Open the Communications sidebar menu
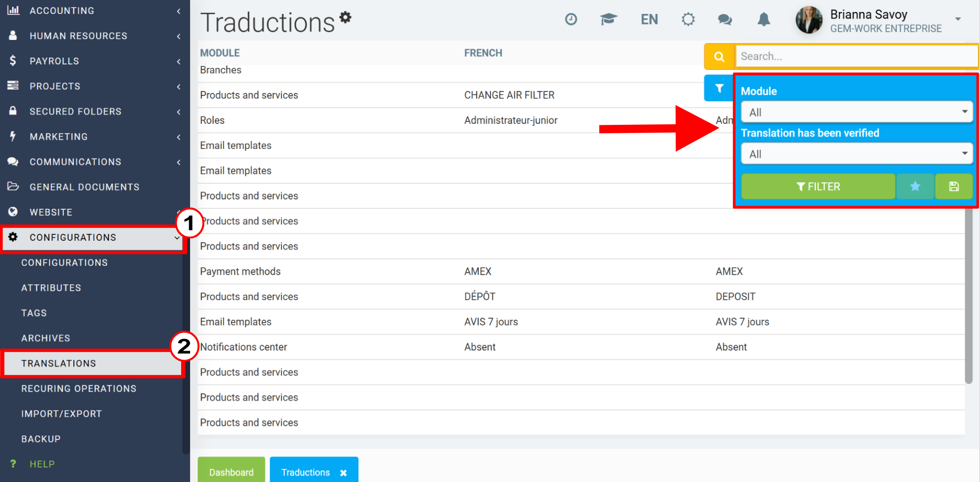The width and height of the screenshot is (980, 482). [95, 162]
